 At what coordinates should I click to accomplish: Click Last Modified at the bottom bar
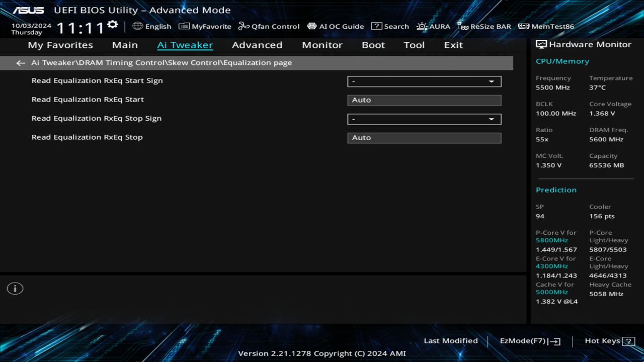click(451, 340)
